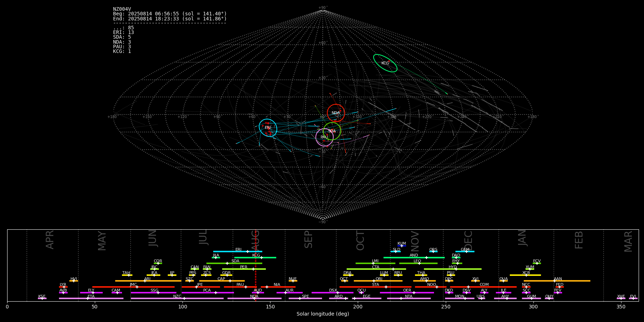Screen dimensions: 644x322
Task: Click the DEC month label in the timeline
Action: tap(468, 241)
